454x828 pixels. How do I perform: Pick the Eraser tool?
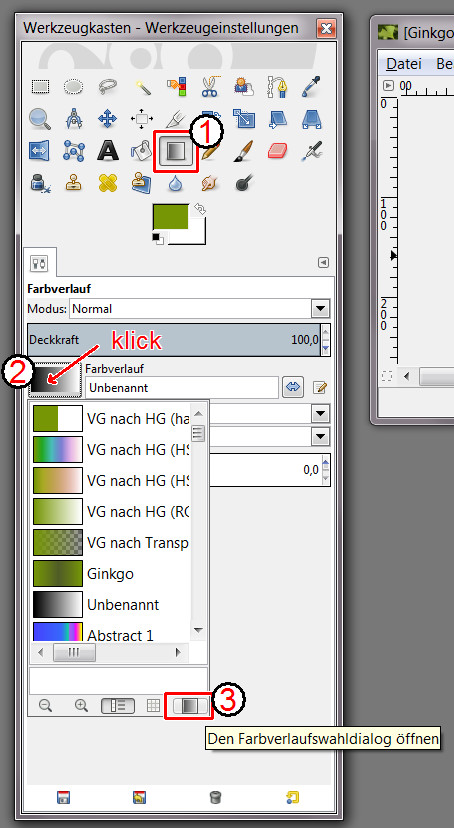point(277,151)
